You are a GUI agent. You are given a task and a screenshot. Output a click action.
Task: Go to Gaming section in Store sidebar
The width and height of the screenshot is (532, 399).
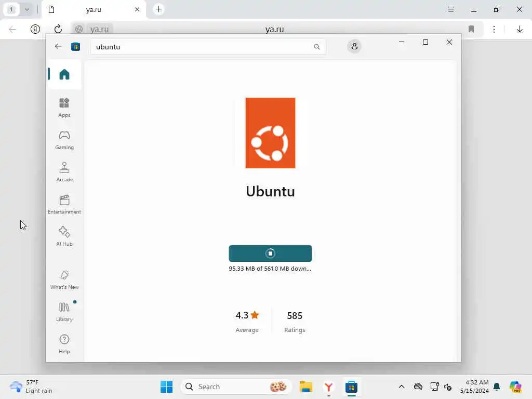click(64, 140)
